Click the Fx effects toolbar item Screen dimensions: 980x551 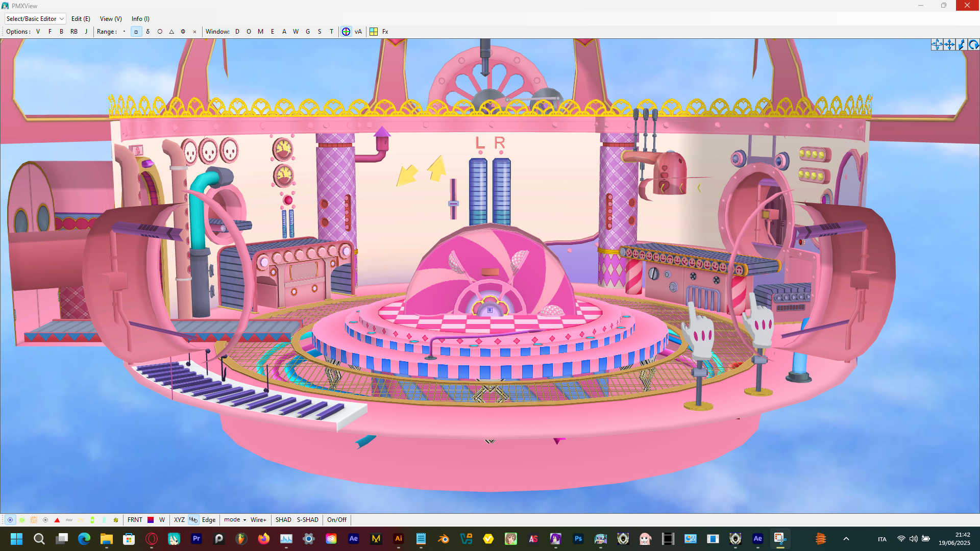coord(385,32)
